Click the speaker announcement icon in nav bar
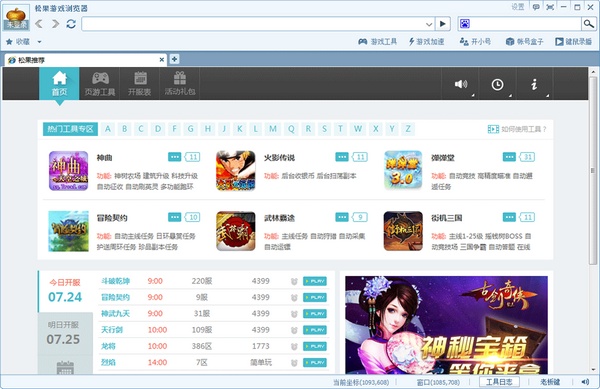 pyautogui.click(x=461, y=84)
